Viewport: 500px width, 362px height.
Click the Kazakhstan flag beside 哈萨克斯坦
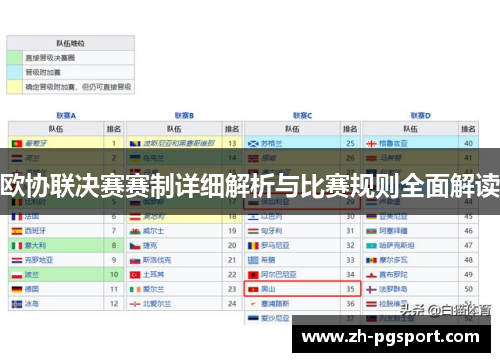(x=371, y=246)
